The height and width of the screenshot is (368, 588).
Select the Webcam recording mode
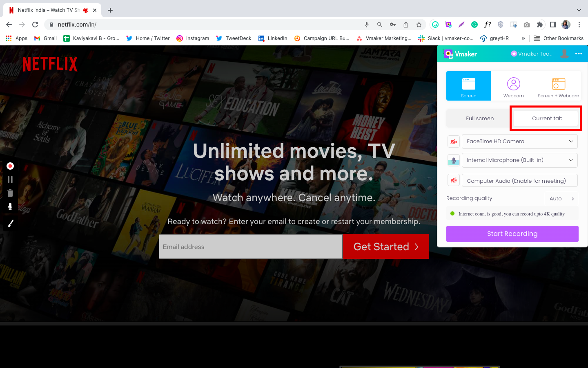tap(514, 86)
